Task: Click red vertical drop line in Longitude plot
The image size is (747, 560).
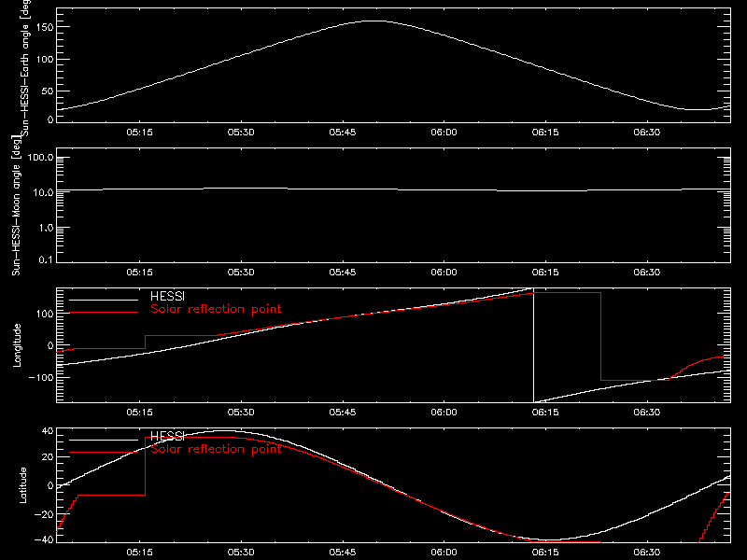Action: tap(600, 336)
